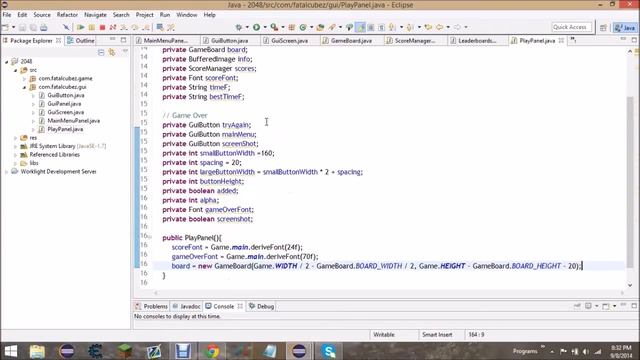Open Skype from Windows taskbar
The image size is (640, 360).
[329, 351]
